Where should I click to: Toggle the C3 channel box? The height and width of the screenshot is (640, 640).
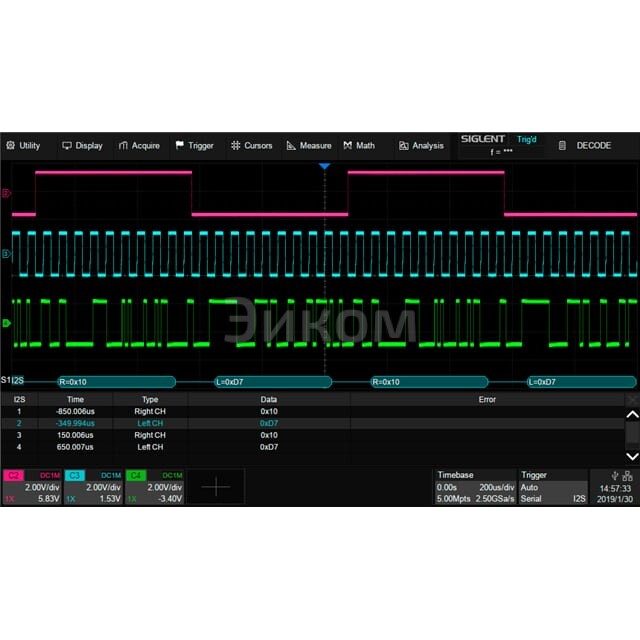(x=93, y=486)
